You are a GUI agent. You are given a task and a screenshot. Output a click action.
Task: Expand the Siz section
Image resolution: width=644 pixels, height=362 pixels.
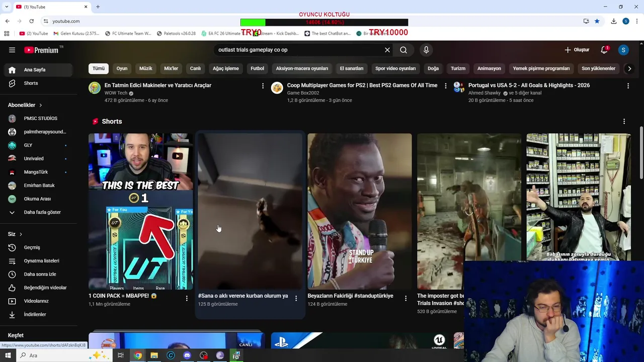pyautogui.click(x=15, y=234)
